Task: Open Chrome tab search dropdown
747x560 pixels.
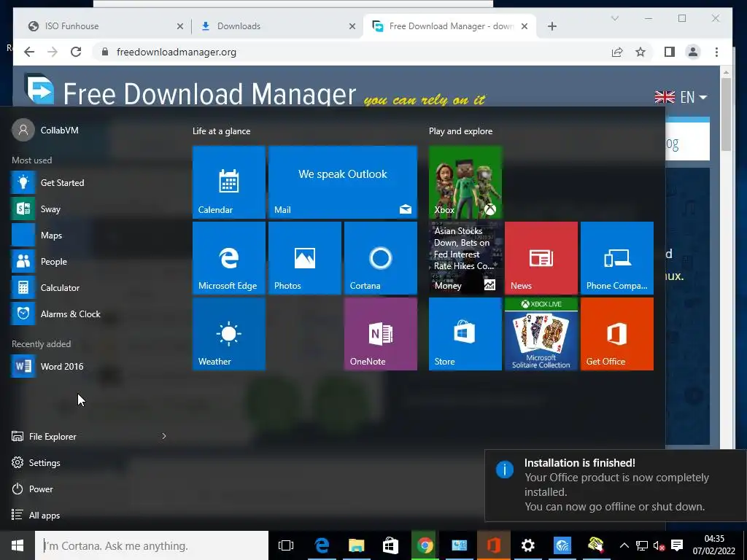Action: (x=615, y=18)
